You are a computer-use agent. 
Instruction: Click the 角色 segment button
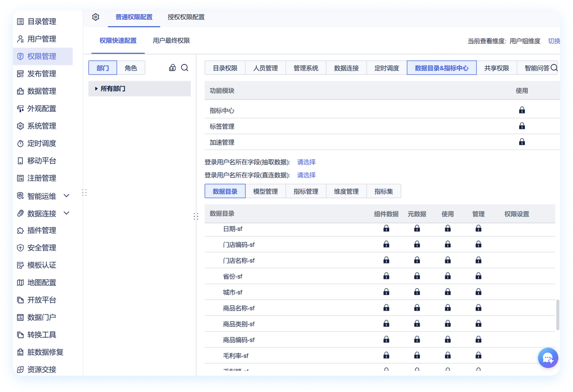point(131,68)
